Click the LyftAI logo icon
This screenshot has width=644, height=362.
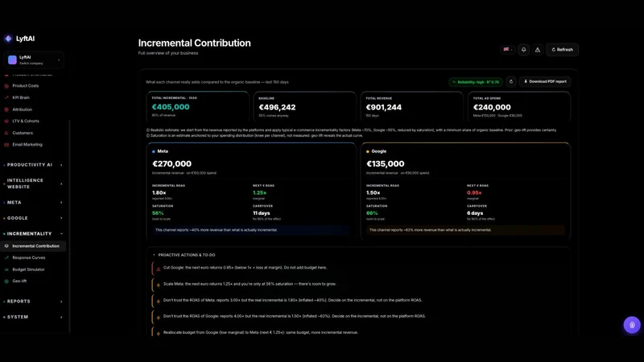pyautogui.click(x=8, y=39)
